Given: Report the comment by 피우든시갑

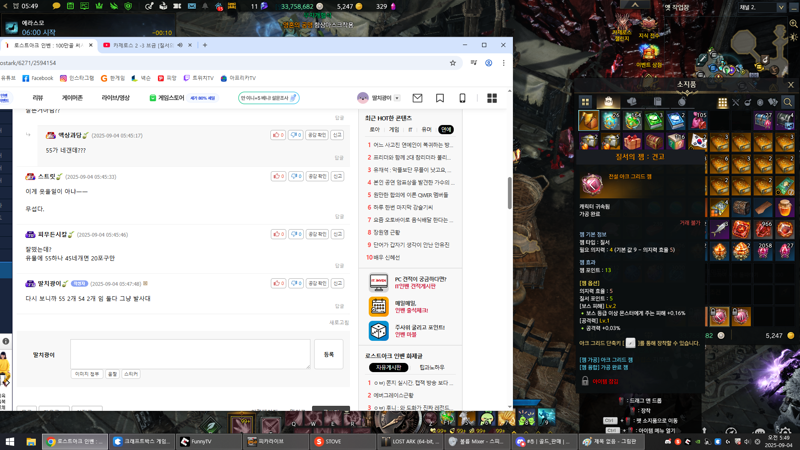Looking at the screenshot, I should [338, 234].
